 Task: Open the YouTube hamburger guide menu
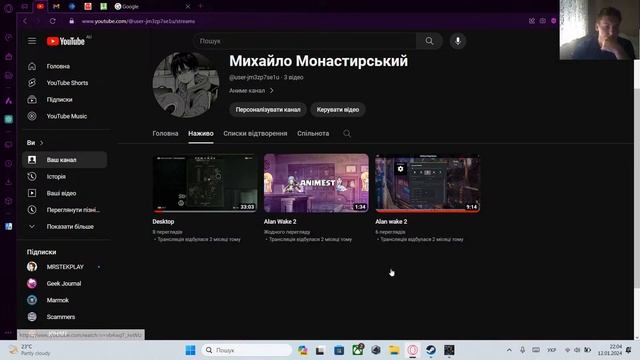coord(32,41)
